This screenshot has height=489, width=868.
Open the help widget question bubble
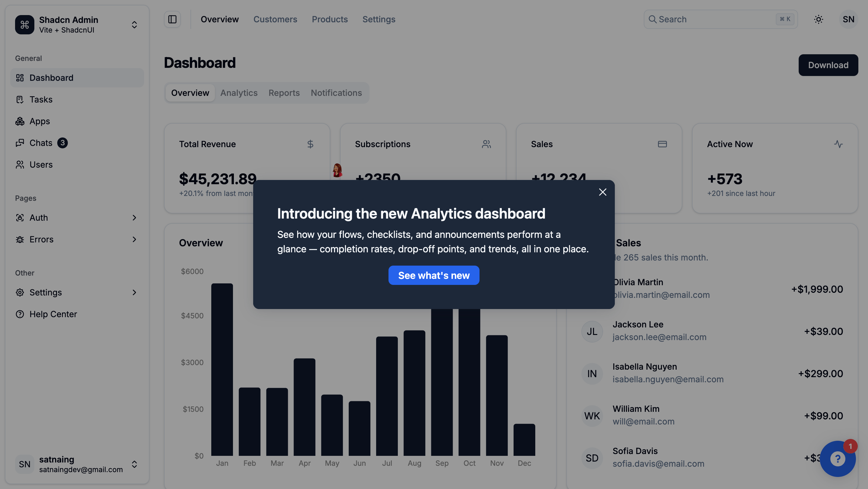[837, 459]
